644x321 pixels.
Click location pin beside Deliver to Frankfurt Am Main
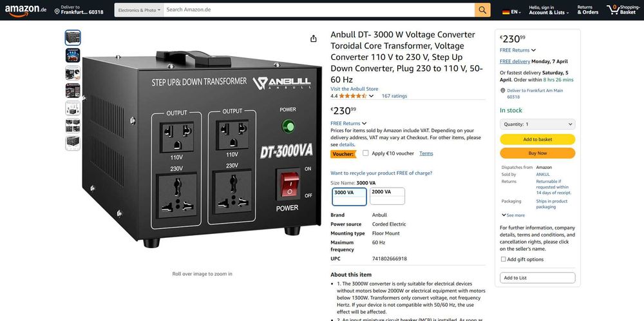pyautogui.click(x=503, y=90)
